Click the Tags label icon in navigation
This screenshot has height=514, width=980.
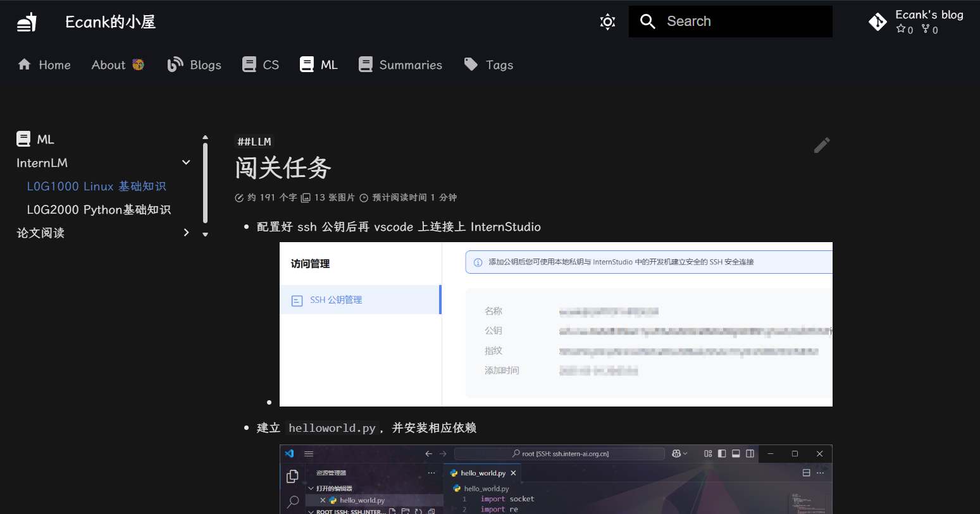tap(471, 64)
